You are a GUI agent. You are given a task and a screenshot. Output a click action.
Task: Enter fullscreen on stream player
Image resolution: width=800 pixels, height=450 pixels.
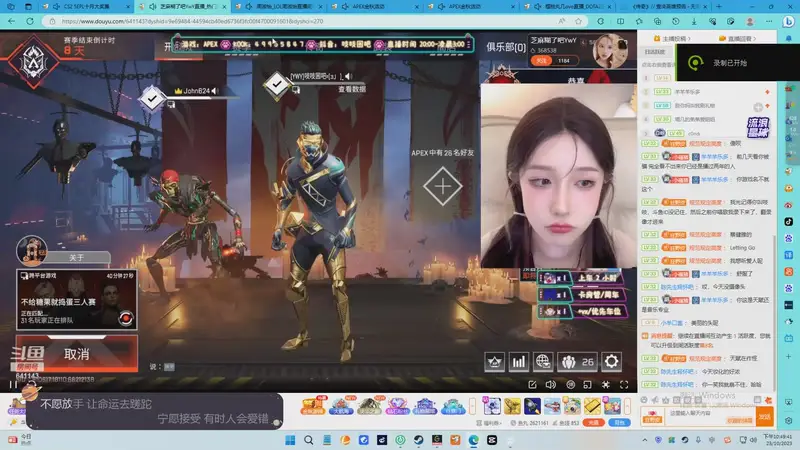624,385
